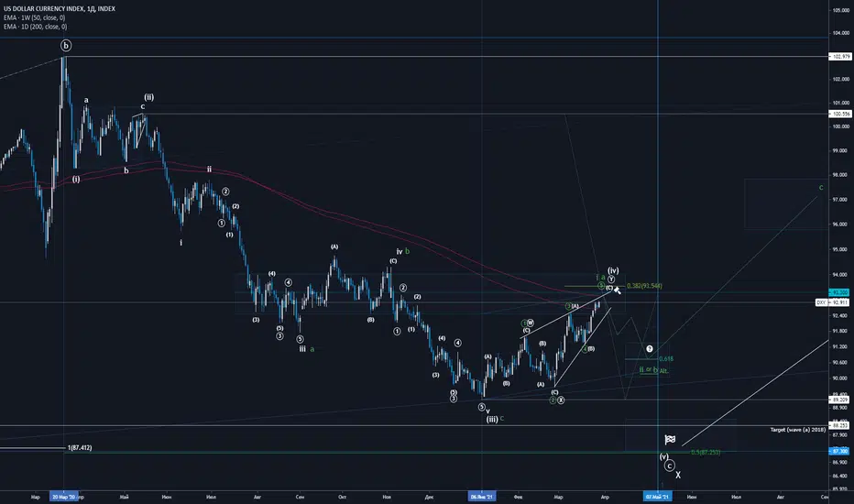Click the 'iii a' label near September
Viewport: 854px width, 504px height.
point(306,349)
